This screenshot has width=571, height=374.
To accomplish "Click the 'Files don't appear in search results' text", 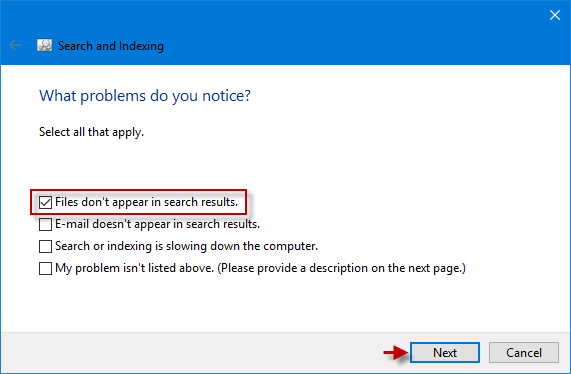I will point(146,202).
